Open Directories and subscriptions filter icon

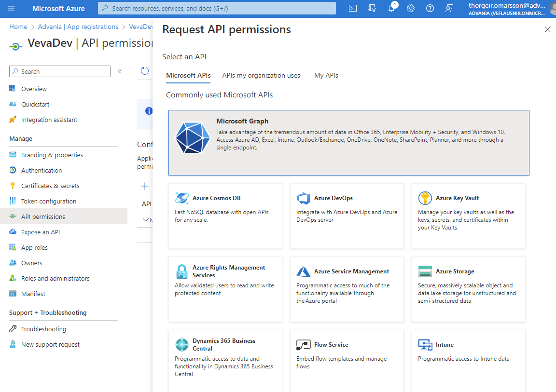[x=372, y=8]
